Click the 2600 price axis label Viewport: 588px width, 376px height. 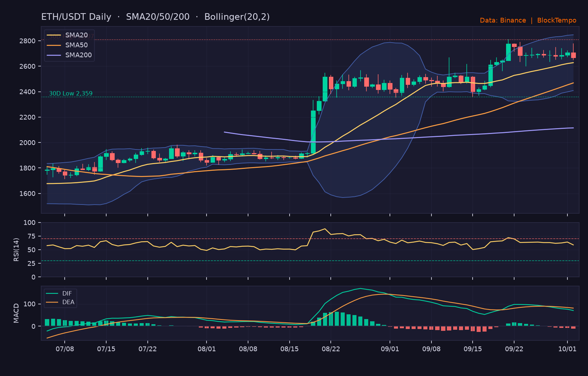pos(28,66)
